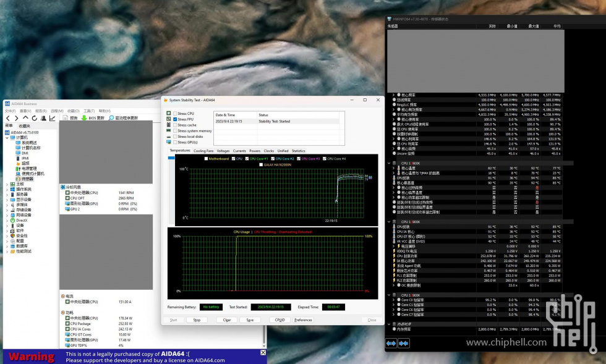Open the graph icon in the AIDA64 toolbar
The image size is (606, 364).
52,118
